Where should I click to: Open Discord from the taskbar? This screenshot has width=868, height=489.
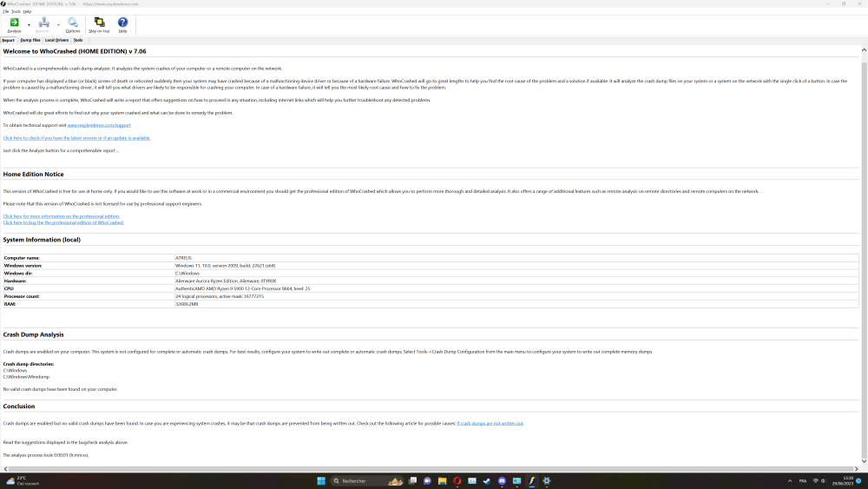[502, 480]
